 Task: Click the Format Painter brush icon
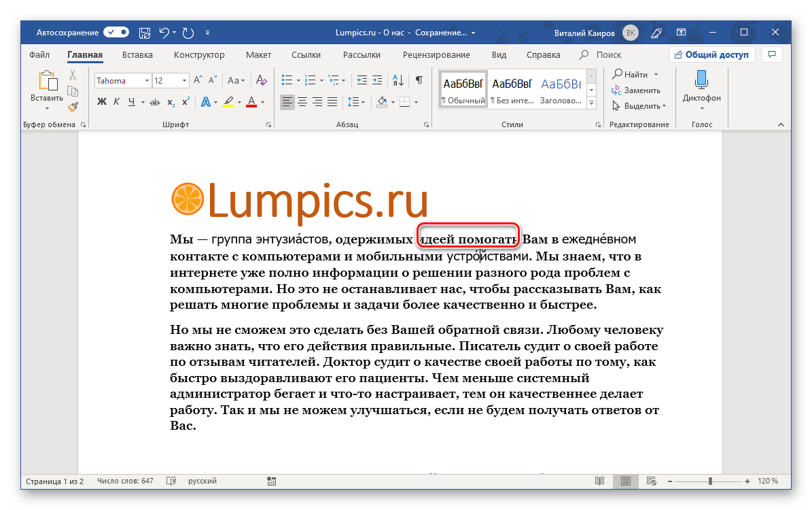[x=73, y=106]
